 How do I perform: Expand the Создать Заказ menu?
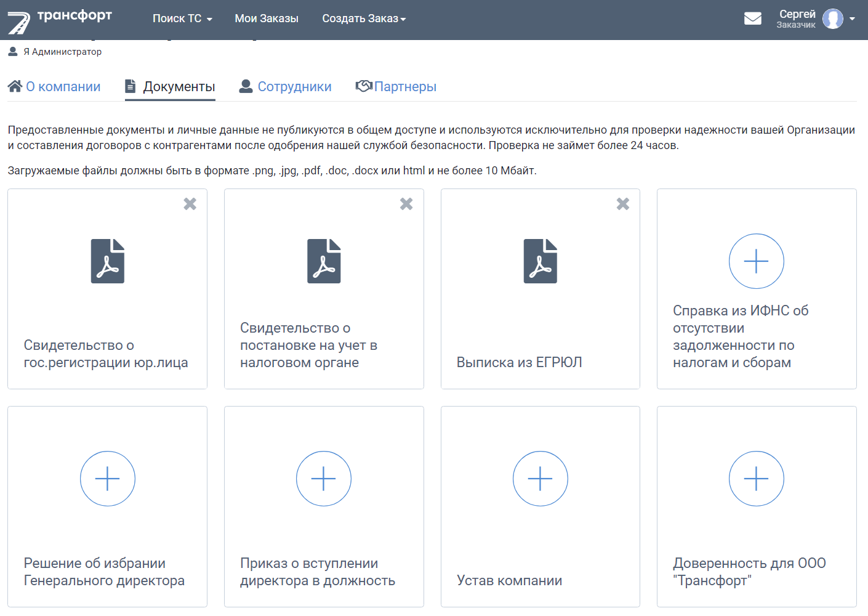(364, 18)
